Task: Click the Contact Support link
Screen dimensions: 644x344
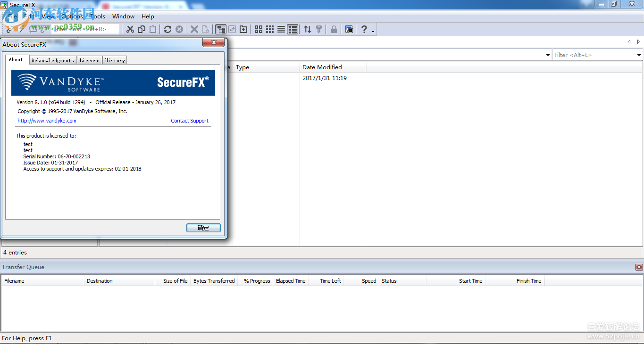Action: pyautogui.click(x=189, y=121)
